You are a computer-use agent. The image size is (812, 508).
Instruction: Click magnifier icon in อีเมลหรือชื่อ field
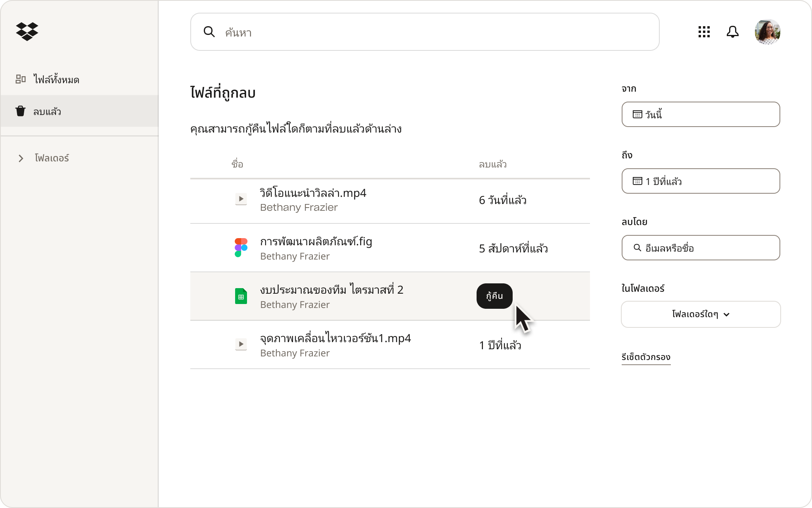coord(637,248)
